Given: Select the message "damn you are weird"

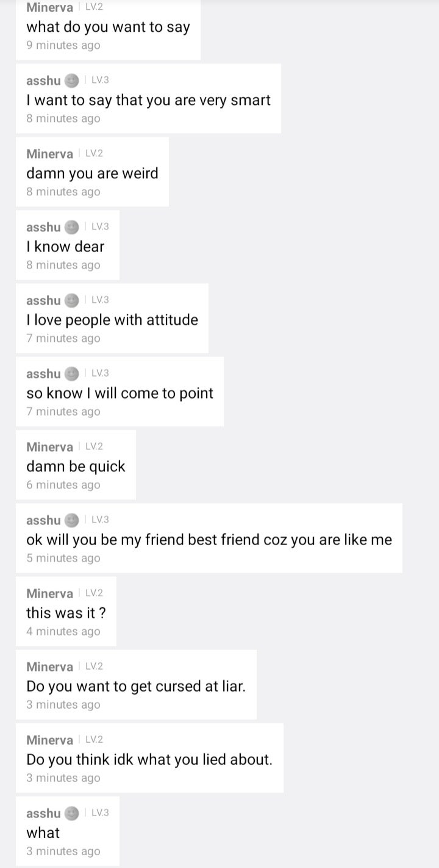Looking at the screenshot, I should [x=92, y=173].
